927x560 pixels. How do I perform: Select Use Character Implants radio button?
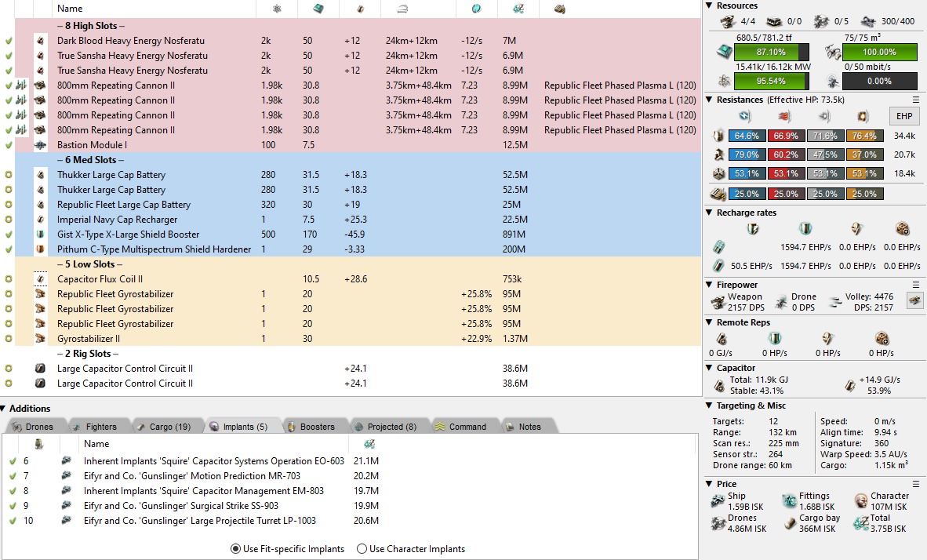(x=362, y=549)
